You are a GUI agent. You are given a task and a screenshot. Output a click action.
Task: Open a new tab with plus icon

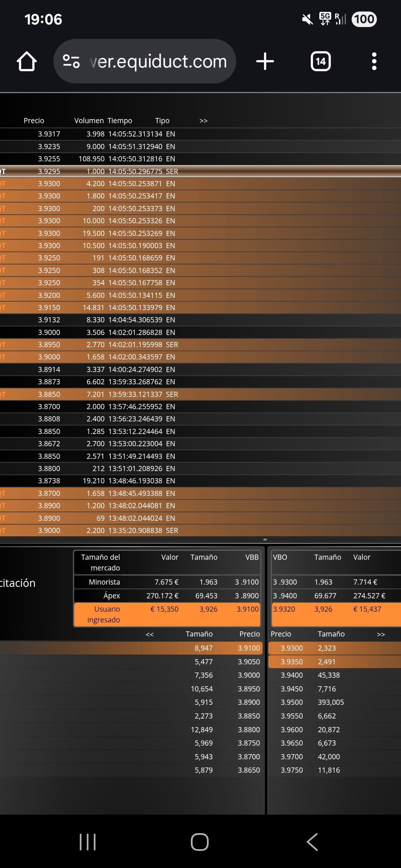(265, 62)
